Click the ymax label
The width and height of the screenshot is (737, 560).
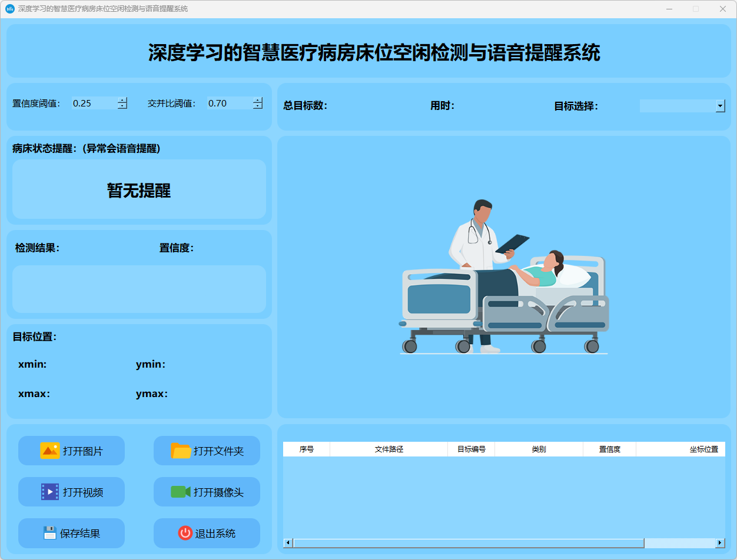pyautogui.click(x=152, y=394)
